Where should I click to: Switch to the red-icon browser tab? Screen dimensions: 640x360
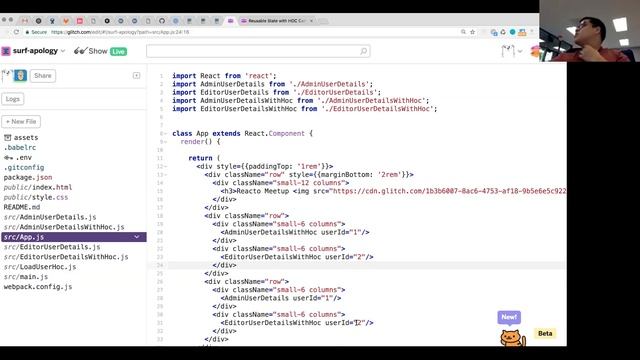(x=80, y=20)
